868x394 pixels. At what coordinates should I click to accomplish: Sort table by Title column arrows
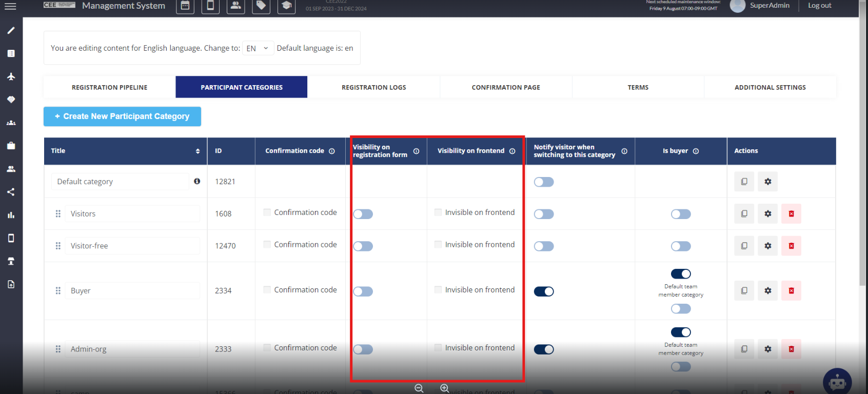click(x=198, y=151)
